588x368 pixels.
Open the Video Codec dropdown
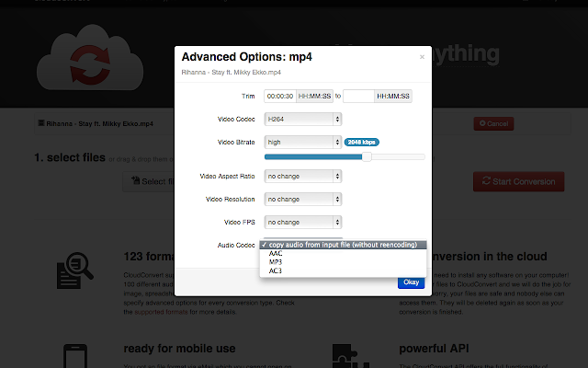click(x=303, y=120)
